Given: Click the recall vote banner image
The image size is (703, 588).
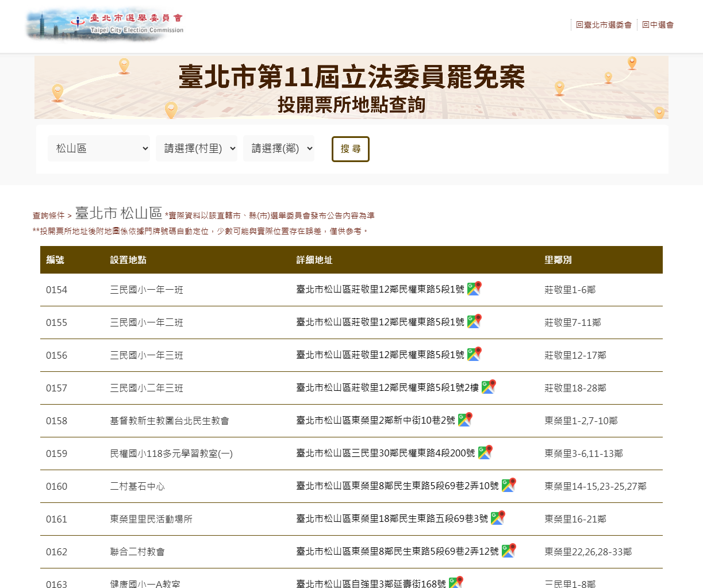Looking at the screenshot, I should (x=351, y=87).
